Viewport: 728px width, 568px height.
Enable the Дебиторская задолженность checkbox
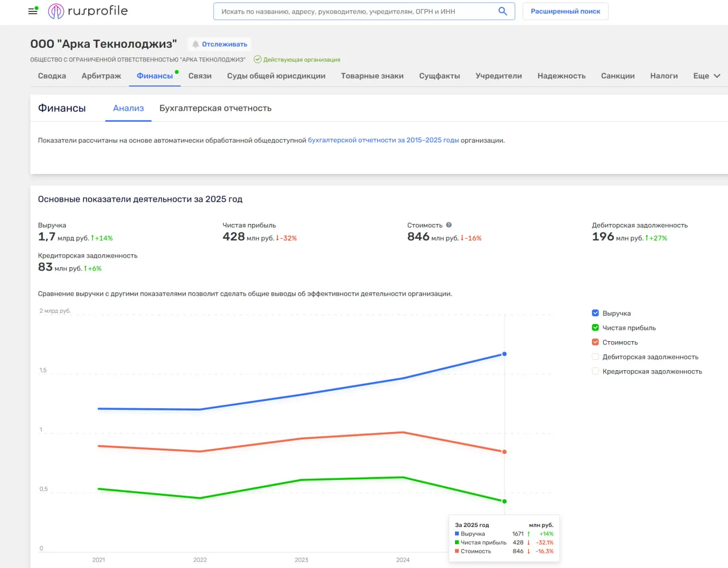pos(595,356)
